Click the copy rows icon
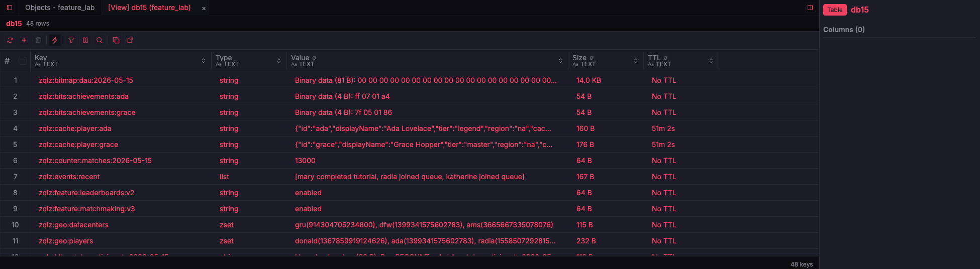Viewport: 980px width, 269px height. (x=116, y=40)
